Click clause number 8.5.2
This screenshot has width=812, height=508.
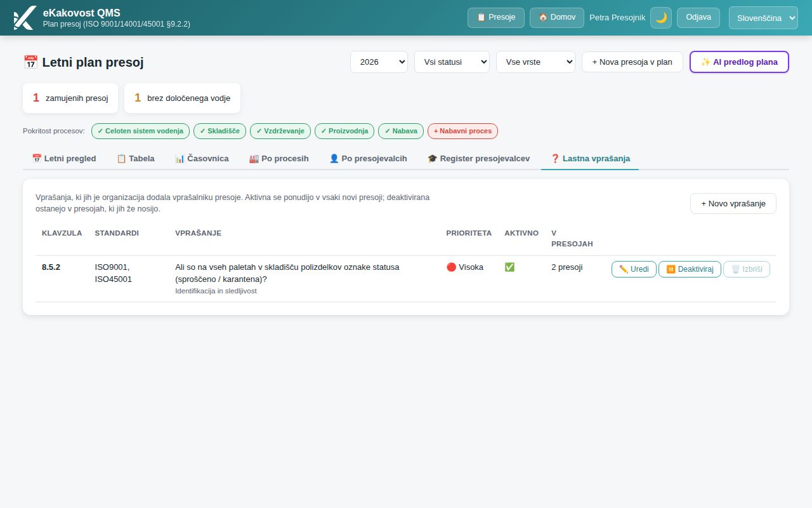(x=51, y=267)
